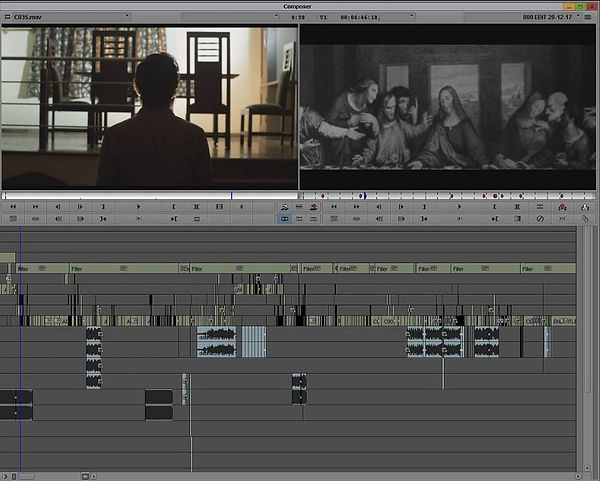Click the source monitor icon beside C035.mov
Screen dimensions: 600x481
coord(7,17)
